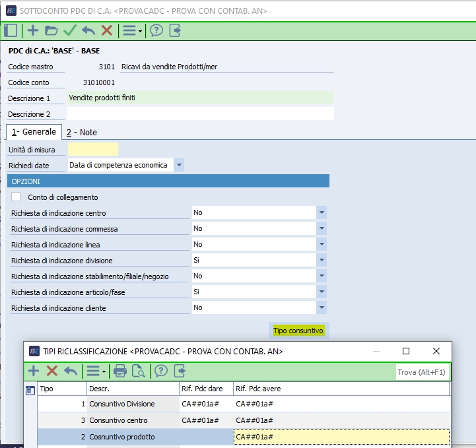Select the Consuntivo centro row description

[x=133, y=420]
